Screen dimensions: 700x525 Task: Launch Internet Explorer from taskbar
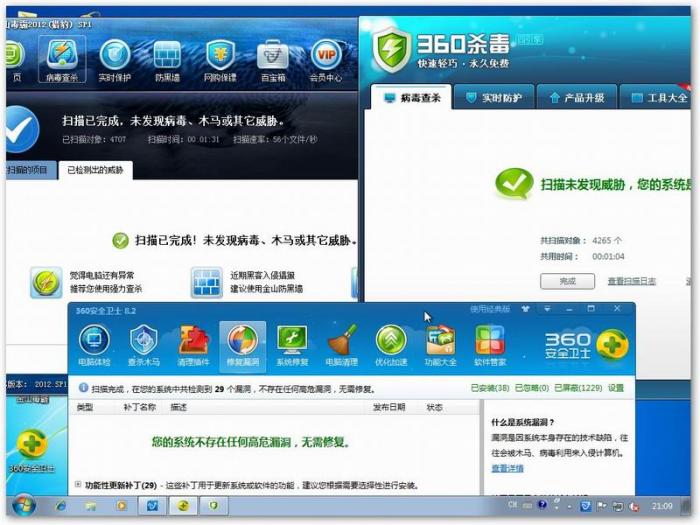61,506
